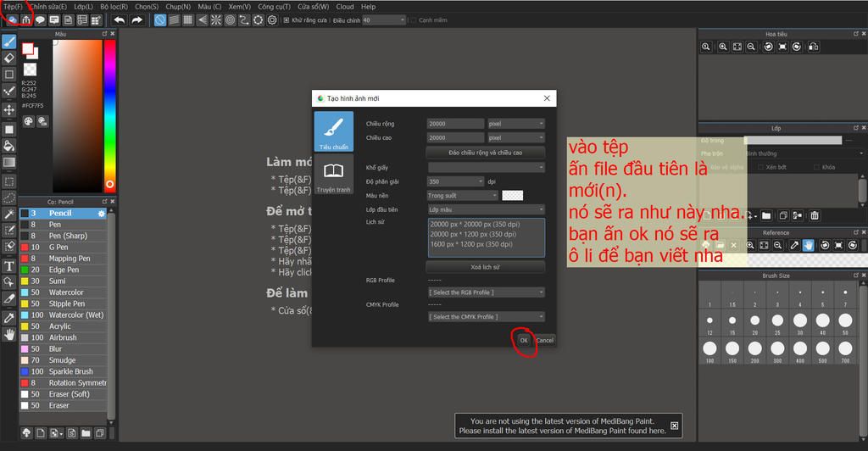Open the Chỉnh sửa(E) menu

[48, 7]
